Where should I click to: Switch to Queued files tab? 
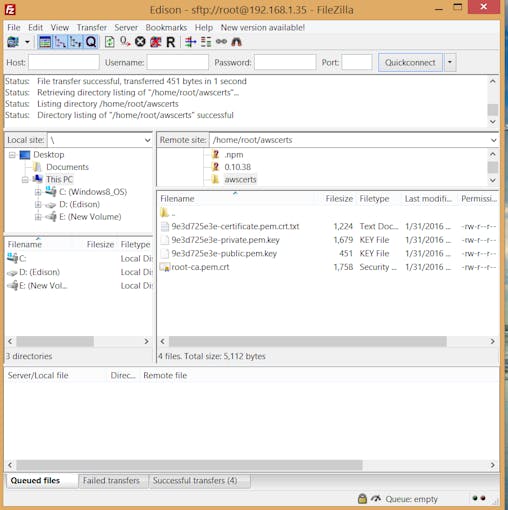(x=42, y=481)
